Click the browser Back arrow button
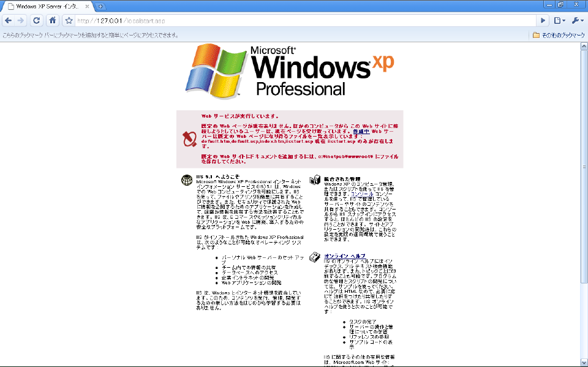This screenshot has height=367, width=588. coord(8,21)
